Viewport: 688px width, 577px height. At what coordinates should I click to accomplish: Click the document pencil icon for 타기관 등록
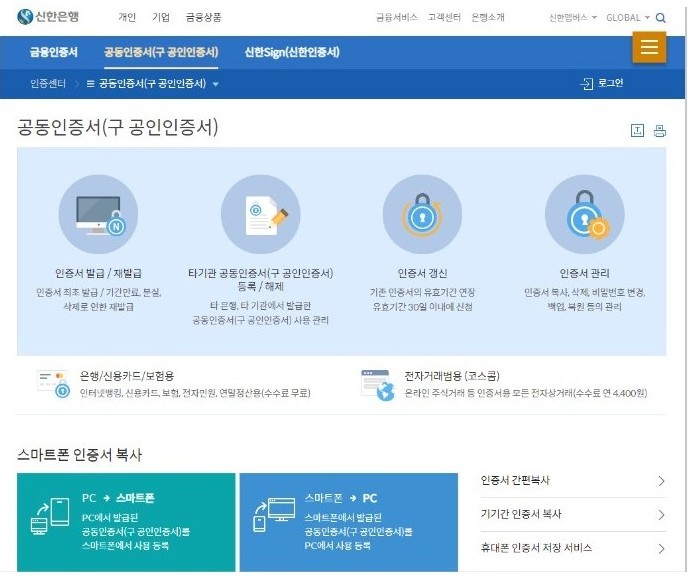point(261,214)
